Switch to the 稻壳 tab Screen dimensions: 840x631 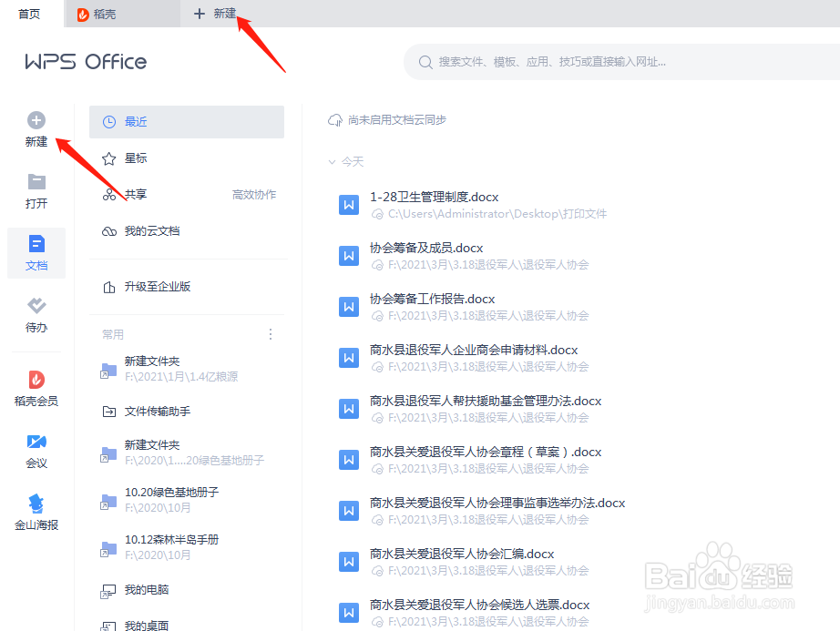122,14
